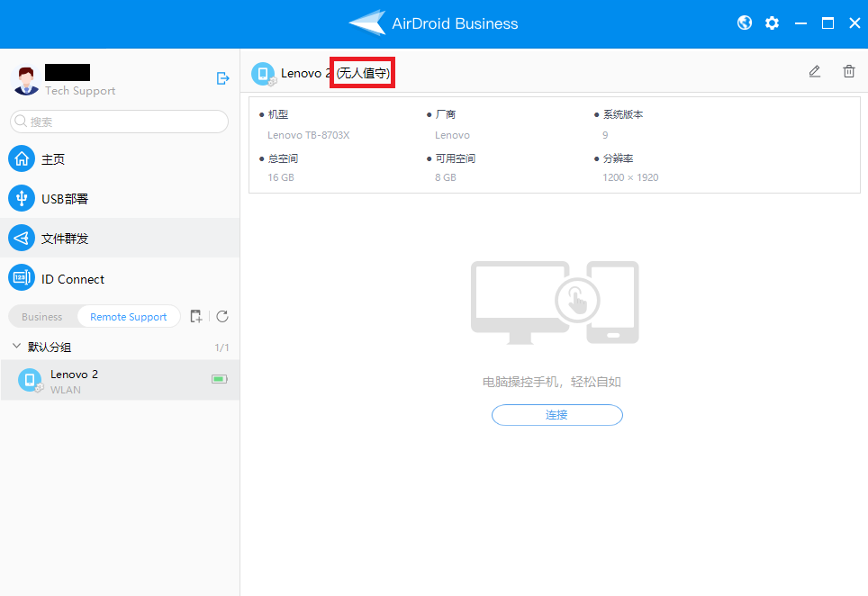Viewport: 868px width, 596px height.
Task: Click the Lenovo 2 device icon in list
Action: 31,380
